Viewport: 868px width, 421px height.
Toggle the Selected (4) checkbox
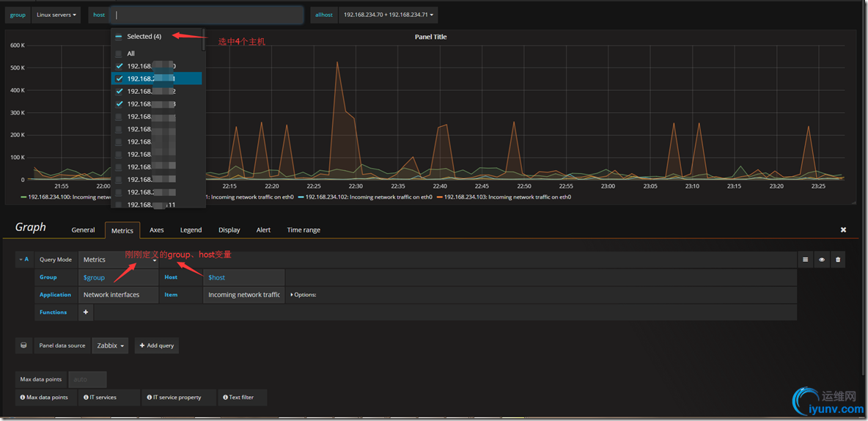click(119, 37)
